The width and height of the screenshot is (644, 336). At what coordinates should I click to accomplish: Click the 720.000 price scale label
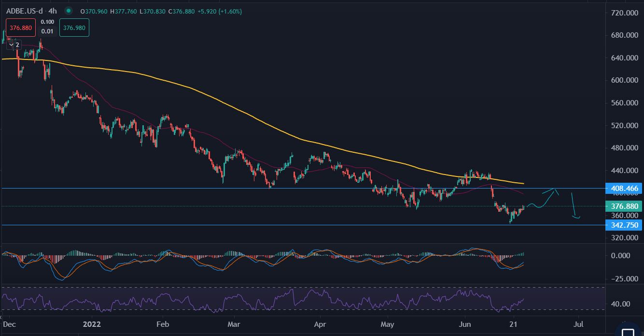tap(624, 13)
